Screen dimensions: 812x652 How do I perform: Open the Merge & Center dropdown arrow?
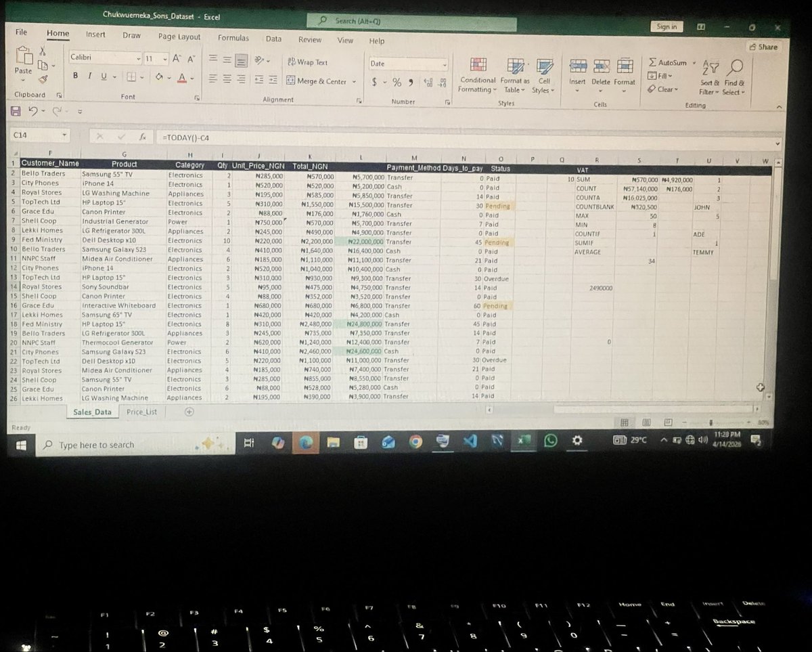(353, 82)
